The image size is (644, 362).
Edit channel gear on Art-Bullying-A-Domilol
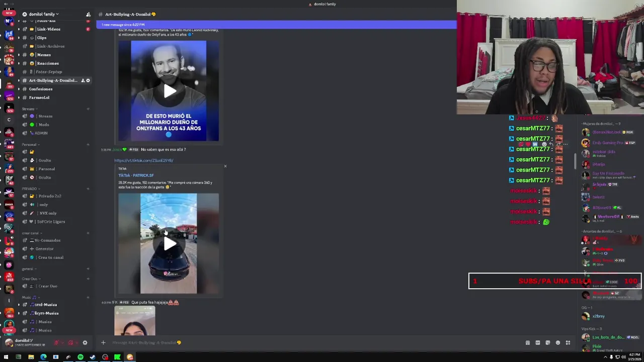(88, 80)
